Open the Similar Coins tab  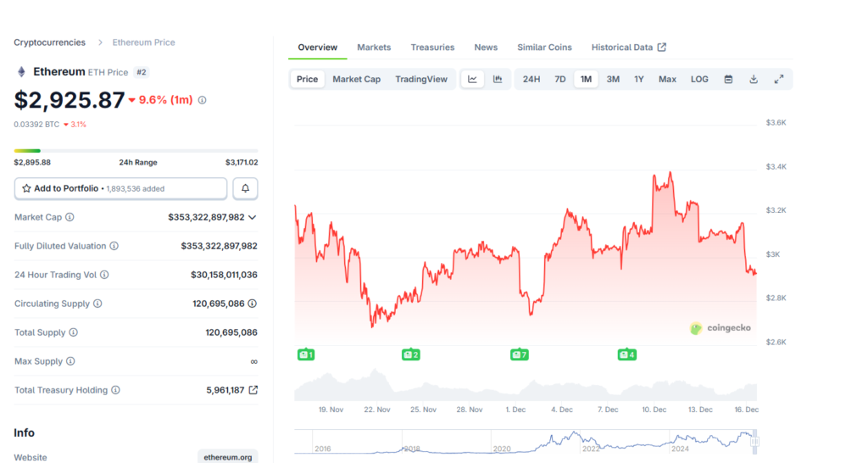(x=545, y=47)
